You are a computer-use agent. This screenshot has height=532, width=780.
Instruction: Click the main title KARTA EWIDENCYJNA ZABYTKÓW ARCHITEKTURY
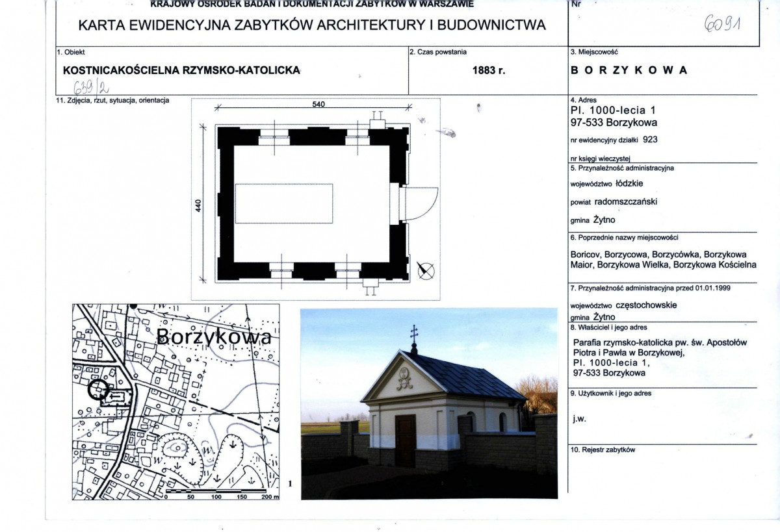(x=311, y=25)
